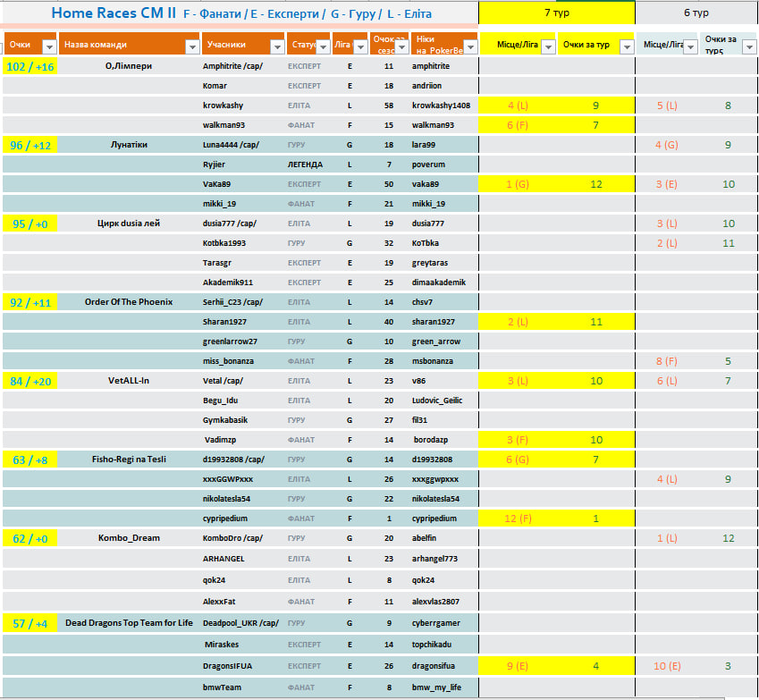Open the 7 тур Місце/Ліга filter dropdown
The image size is (759, 700).
click(548, 46)
